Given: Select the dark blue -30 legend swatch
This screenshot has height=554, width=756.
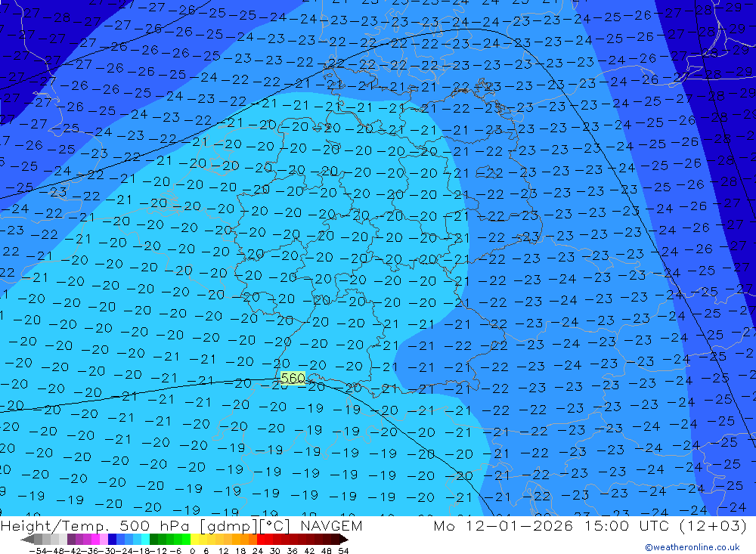Looking at the screenshot, I should point(113,539).
